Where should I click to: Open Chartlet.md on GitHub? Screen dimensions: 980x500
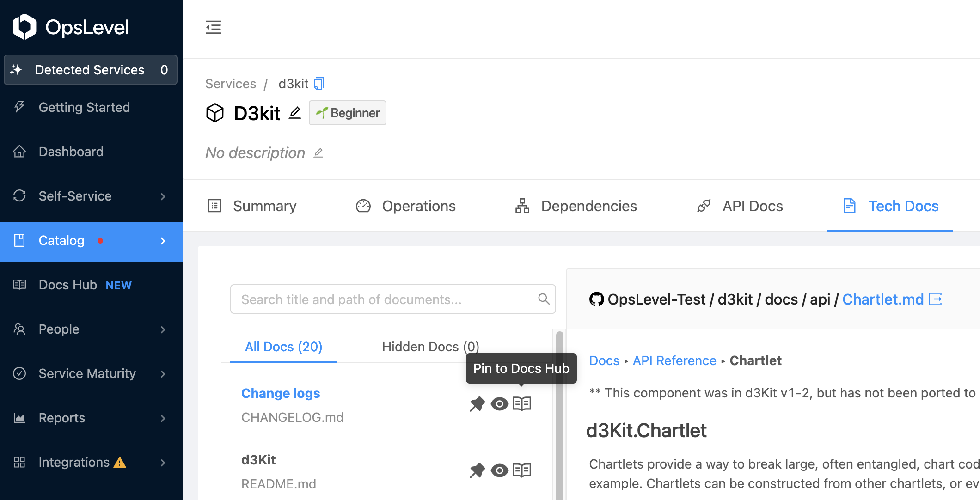(x=883, y=299)
